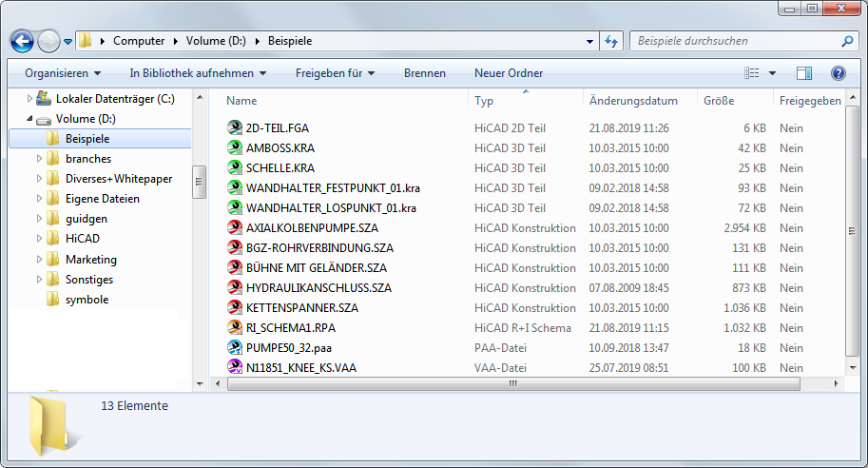The image size is (868, 468).
Task: Open the address bar history dropdown
Action: [589, 42]
